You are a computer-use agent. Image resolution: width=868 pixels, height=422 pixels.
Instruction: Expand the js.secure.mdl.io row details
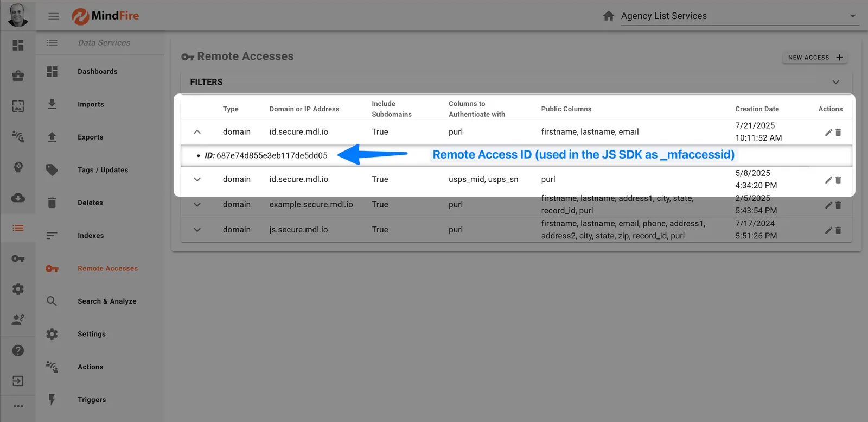pyautogui.click(x=197, y=230)
